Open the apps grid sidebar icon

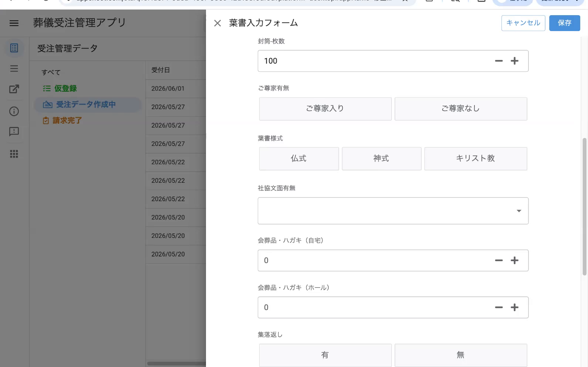point(14,154)
